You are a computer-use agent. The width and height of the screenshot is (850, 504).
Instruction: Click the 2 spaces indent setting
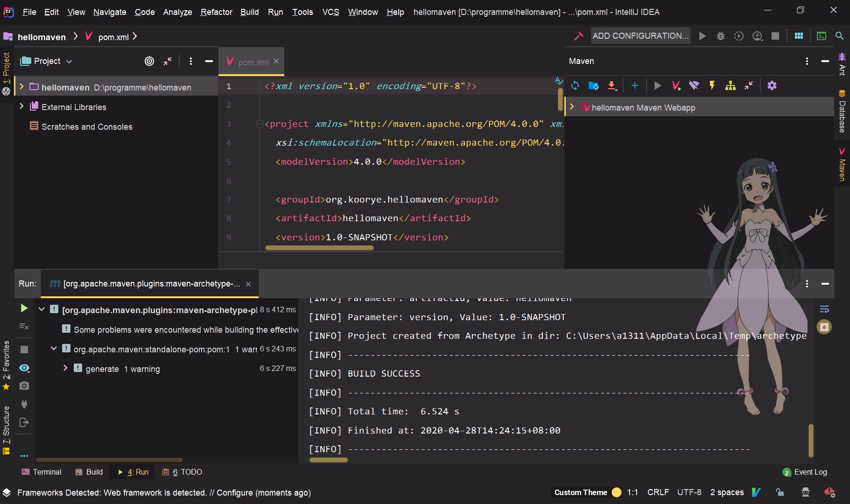pos(727,492)
